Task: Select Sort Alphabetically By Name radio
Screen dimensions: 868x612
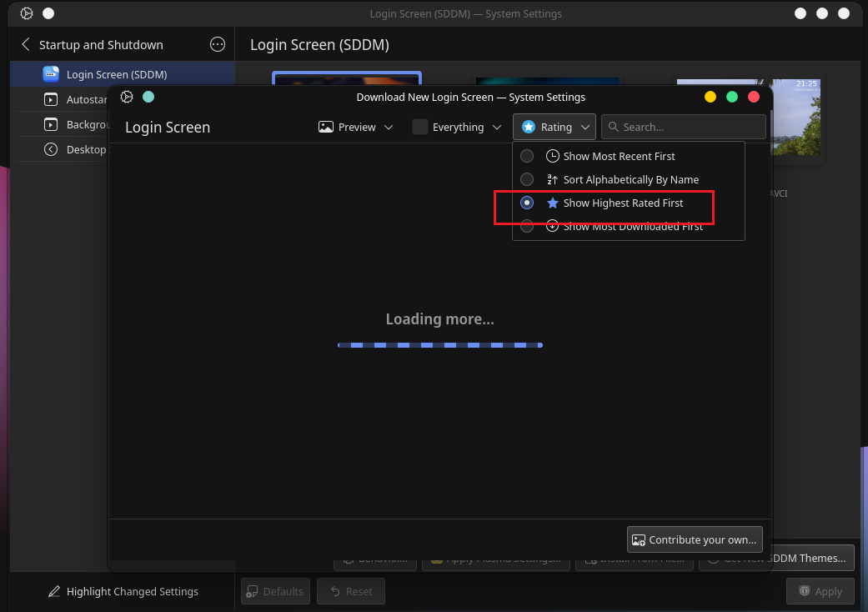Action: pyautogui.click(x=527, y=179)
